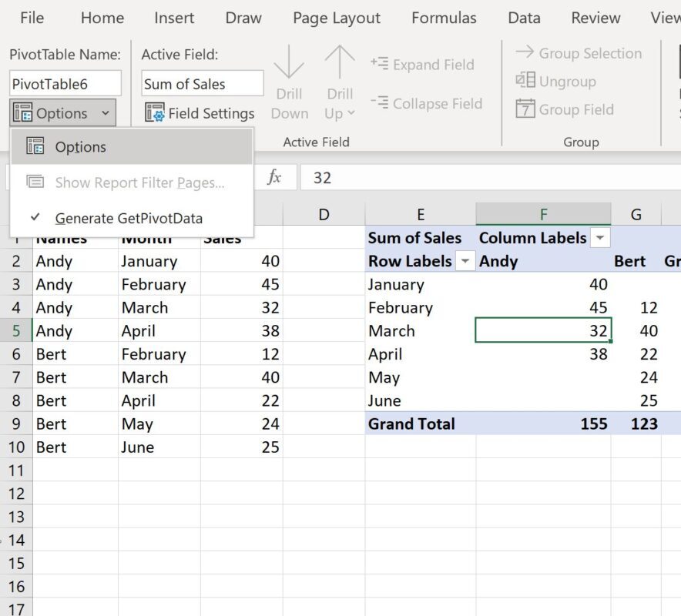
Task: Open Field Settings for Sum of Sales
Action: 200,112
